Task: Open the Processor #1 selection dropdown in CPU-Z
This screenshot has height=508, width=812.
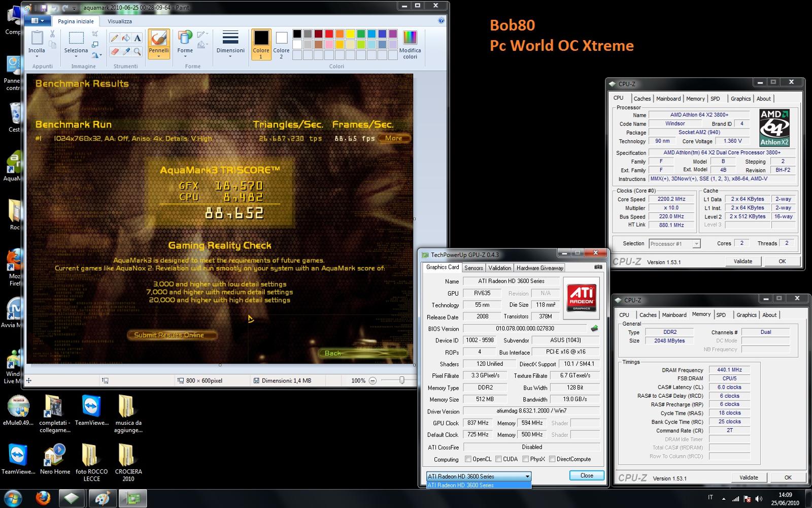Action: click(x=674, y=244)
